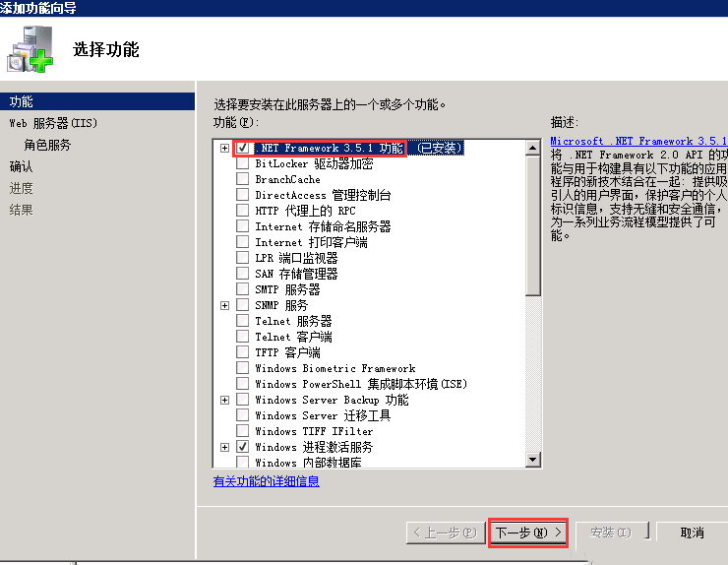Check the Windows 内部数据库 checkbox
This screenshot has height=565, width=728.
pos(242,462)
